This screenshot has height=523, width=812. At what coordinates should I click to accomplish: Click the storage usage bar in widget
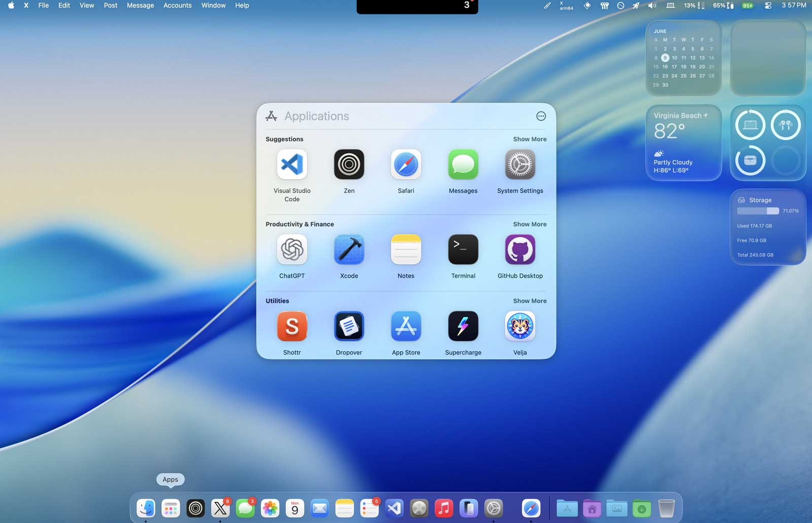pyautogui.click(x=758, y=211)
